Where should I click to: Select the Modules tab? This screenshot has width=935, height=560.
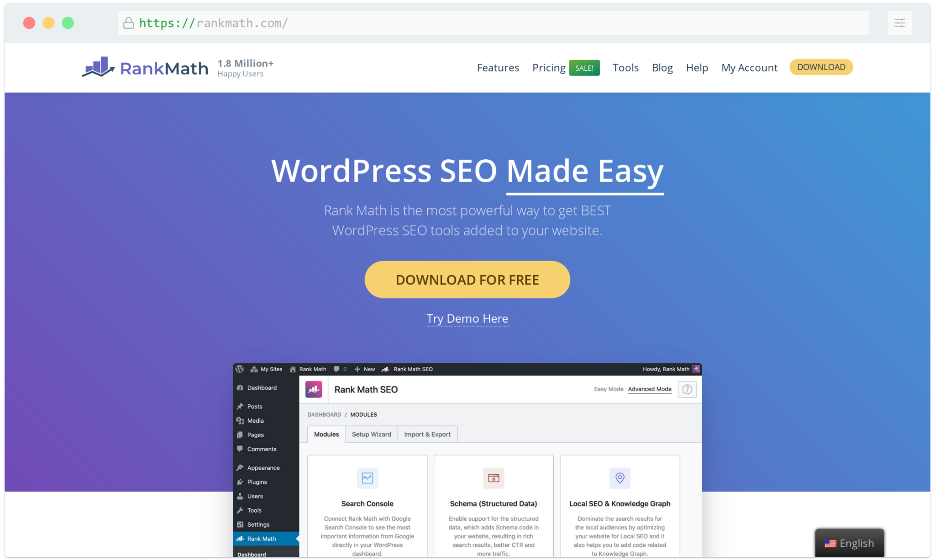point(326,434)
